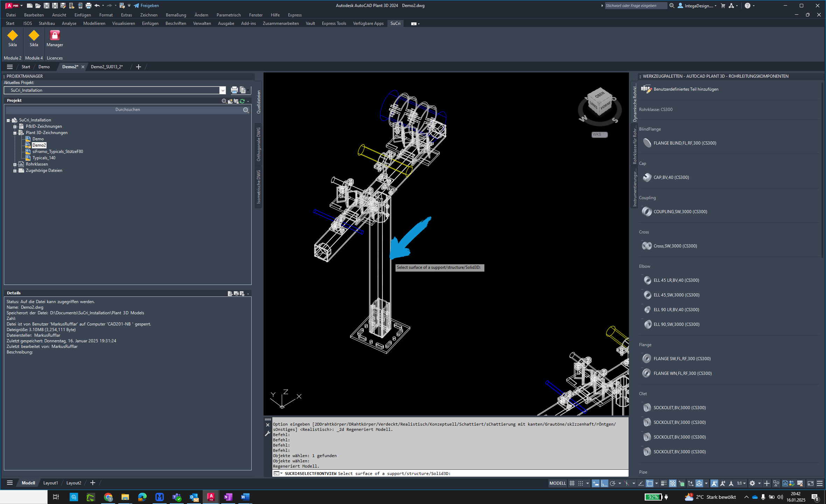Collapse the SuCri_Installation root node
This screenshot has width=826, height=504.
pyautogui.click(x=8, y=120)
